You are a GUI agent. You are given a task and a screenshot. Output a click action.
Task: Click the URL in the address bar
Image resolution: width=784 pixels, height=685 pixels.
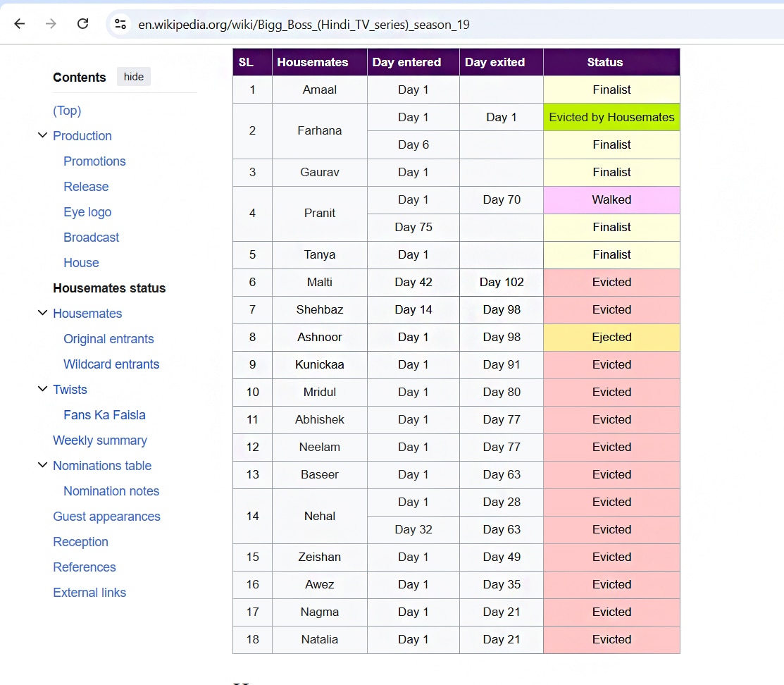point(303,25)
